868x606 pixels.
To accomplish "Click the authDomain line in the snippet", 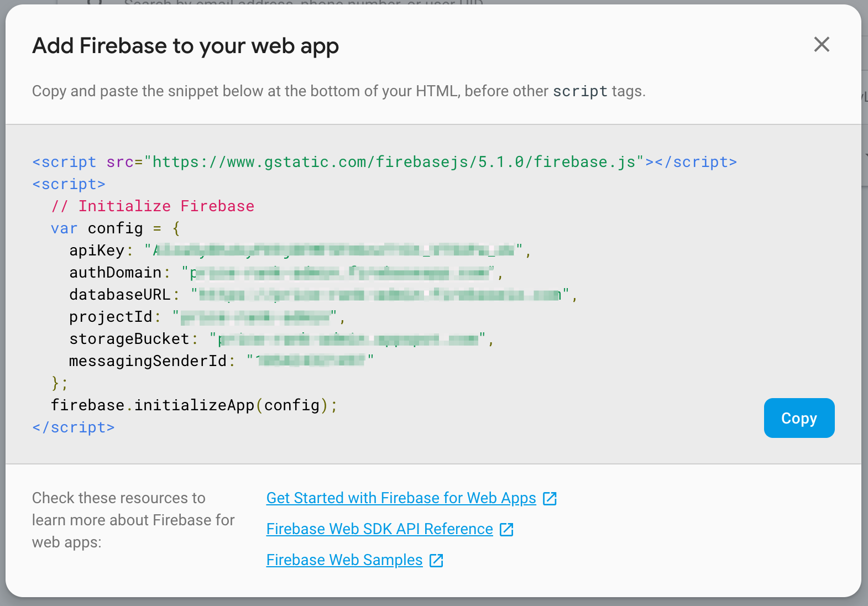I will tap(286, 273).
